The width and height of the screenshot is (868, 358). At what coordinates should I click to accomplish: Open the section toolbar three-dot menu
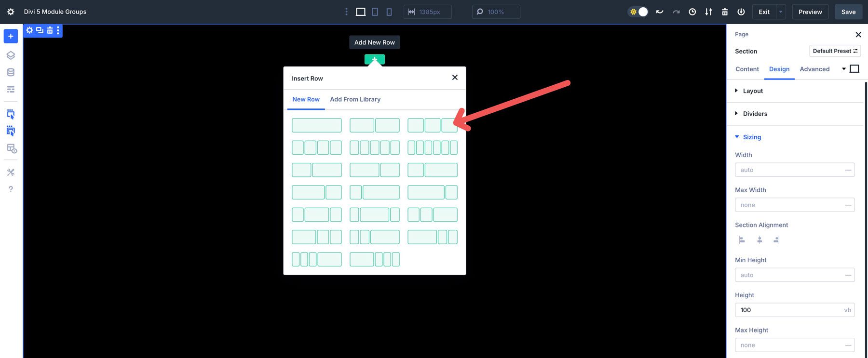tap(58, 30)
